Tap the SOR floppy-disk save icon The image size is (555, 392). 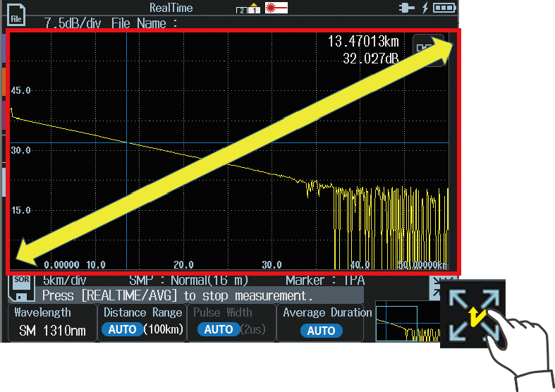click(x=22, y=287)
